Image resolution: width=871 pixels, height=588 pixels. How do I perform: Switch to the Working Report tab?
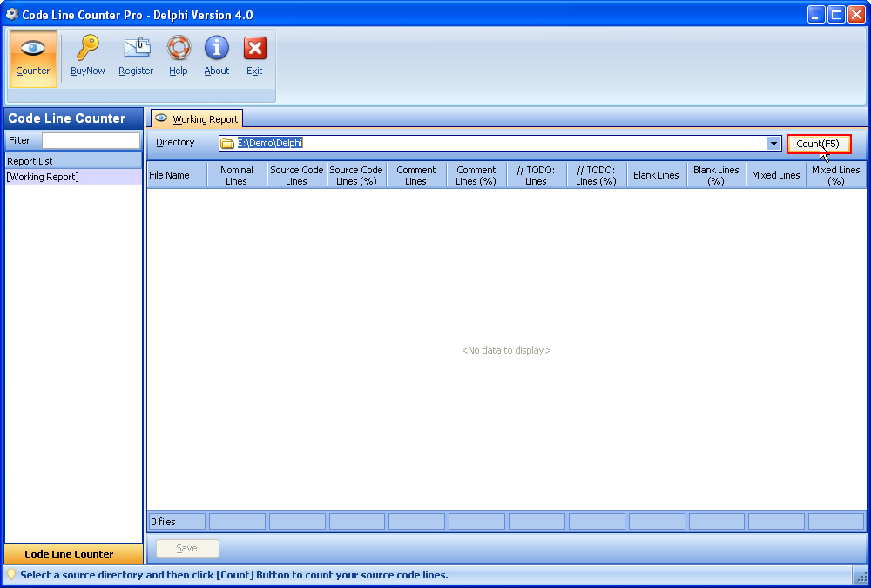click(x=197, y=118)
